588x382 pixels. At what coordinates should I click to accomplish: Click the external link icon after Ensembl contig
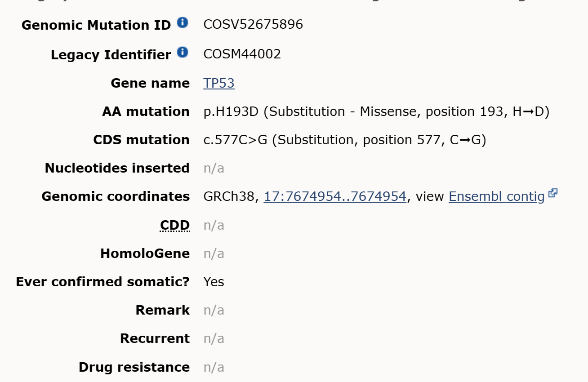[x=553, y=194]
